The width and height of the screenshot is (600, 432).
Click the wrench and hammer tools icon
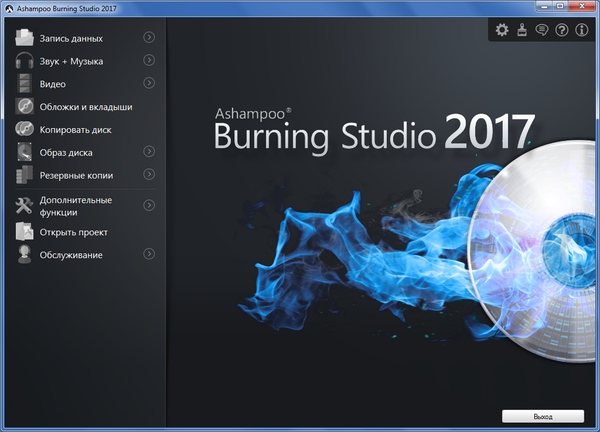[x=24, y=205]
